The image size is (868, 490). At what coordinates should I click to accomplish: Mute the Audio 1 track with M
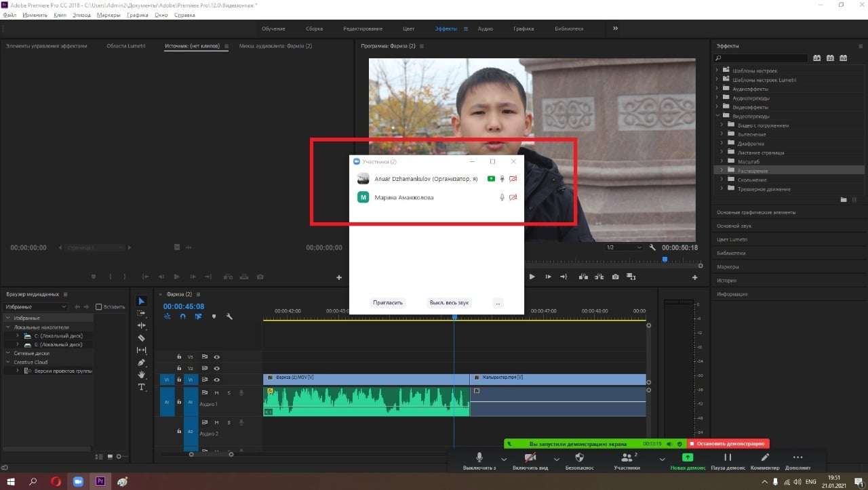(216, 392)
